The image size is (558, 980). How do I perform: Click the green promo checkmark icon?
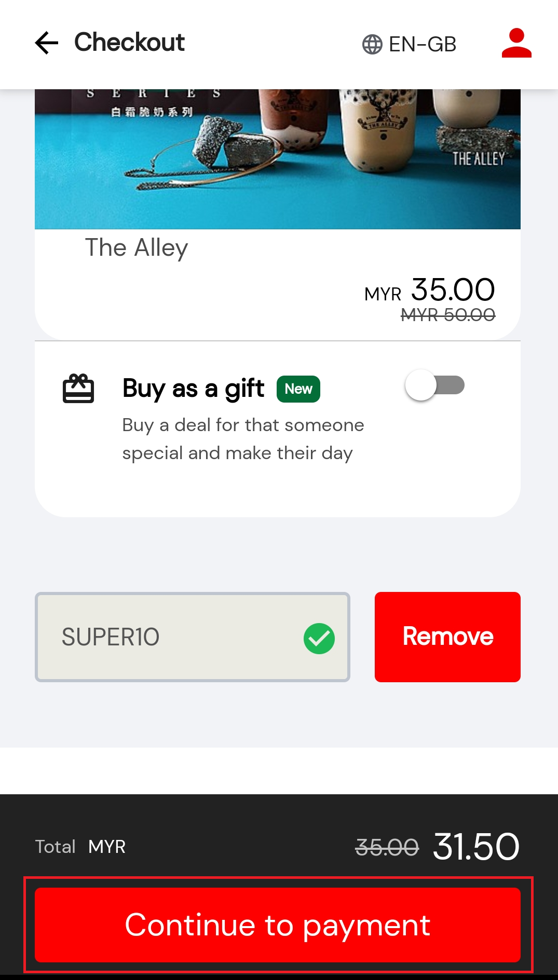319,639
